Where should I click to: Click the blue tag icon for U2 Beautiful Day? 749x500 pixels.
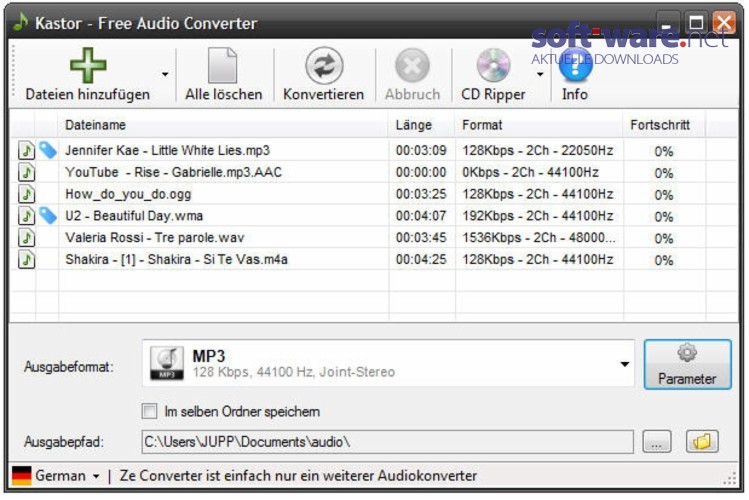point(48,216)
